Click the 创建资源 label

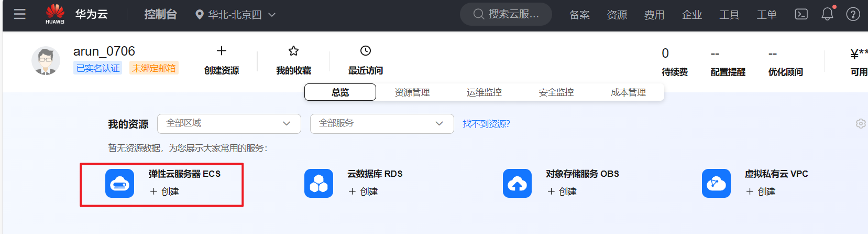(x=222, y=70)
